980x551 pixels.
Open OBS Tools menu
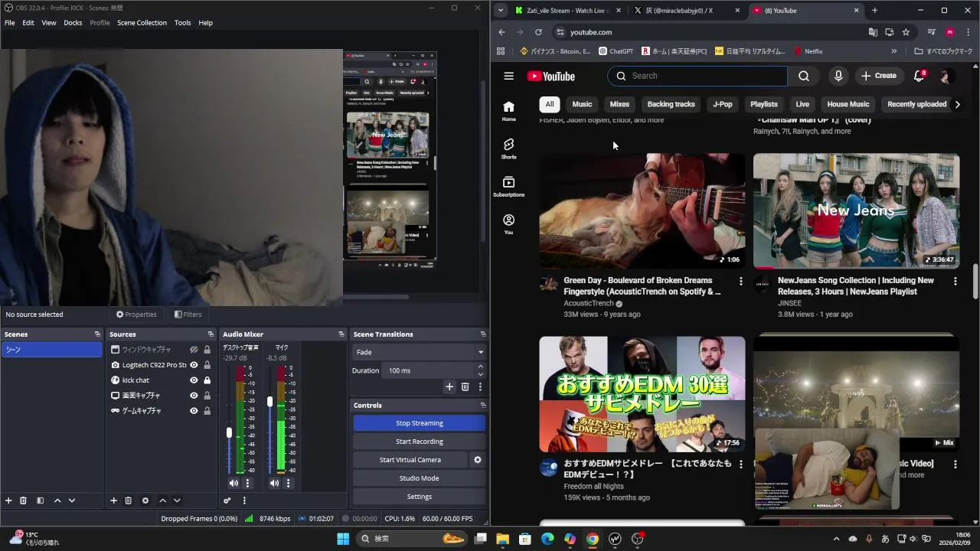[x=182, y=23]
